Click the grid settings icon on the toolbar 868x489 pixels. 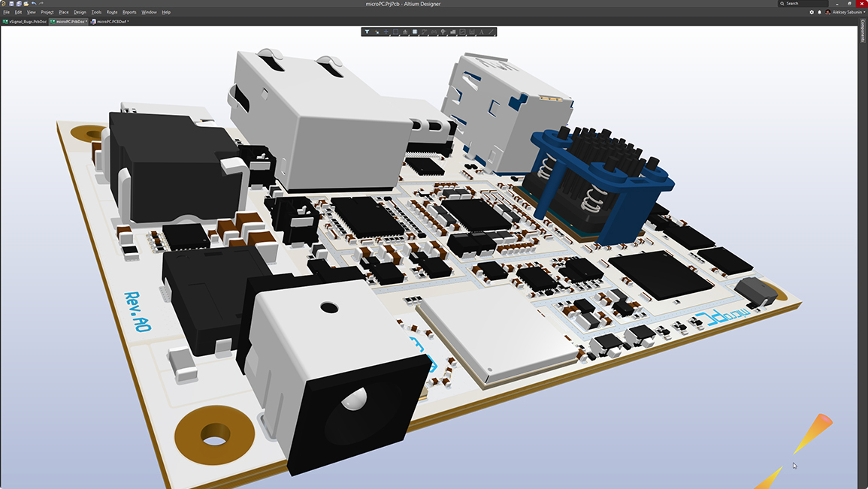tap(415, 32)
